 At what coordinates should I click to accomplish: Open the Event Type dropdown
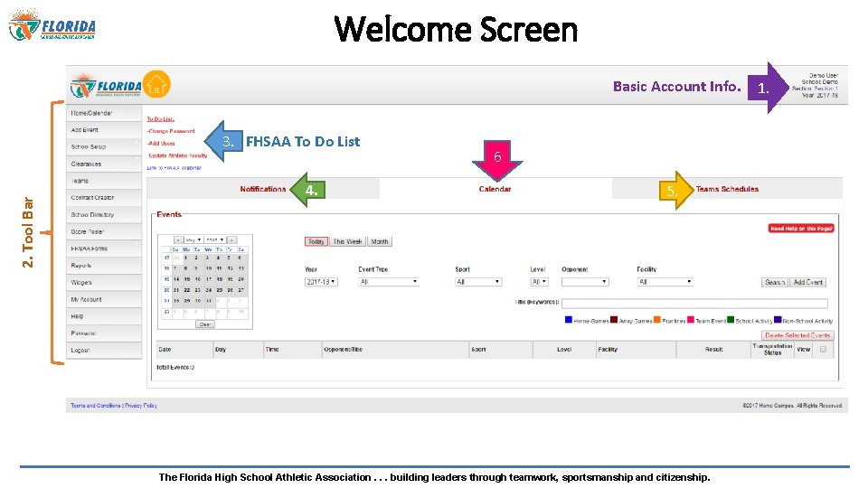click(x=389, y=282)
